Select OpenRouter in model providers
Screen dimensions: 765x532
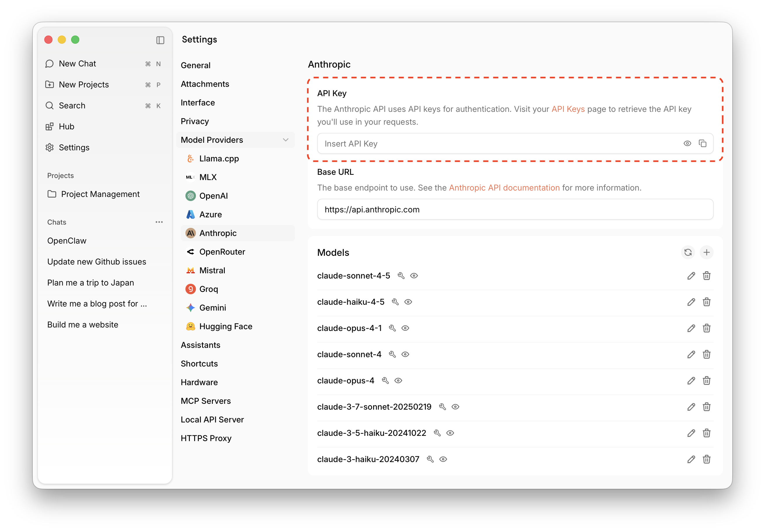point(222,252)
